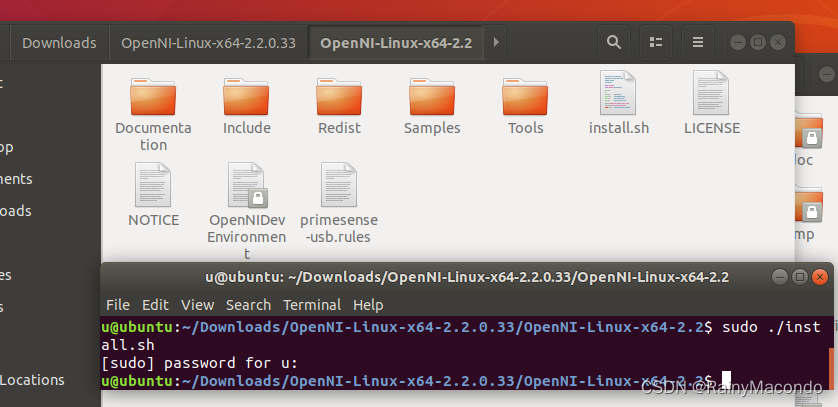Open the Terminal menu
This screenshot has height=407, width=838.
(x=312, y=305)
